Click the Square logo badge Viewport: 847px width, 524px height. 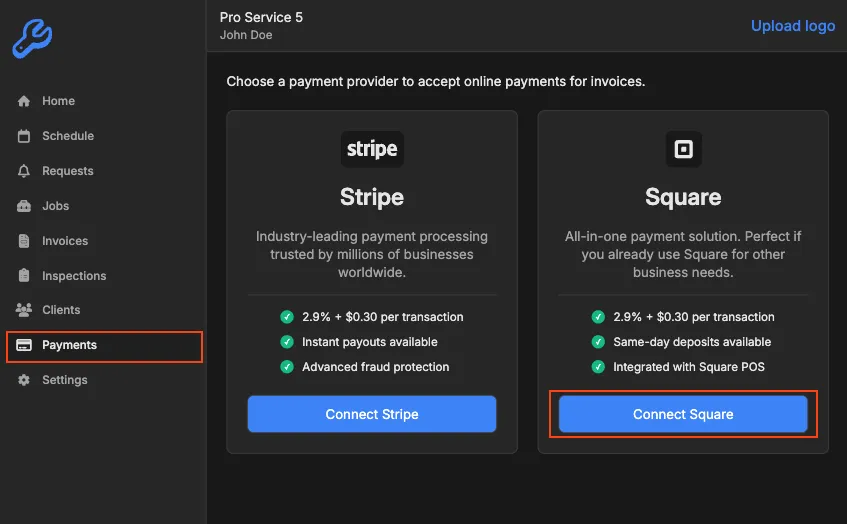(x=683, y=149)
